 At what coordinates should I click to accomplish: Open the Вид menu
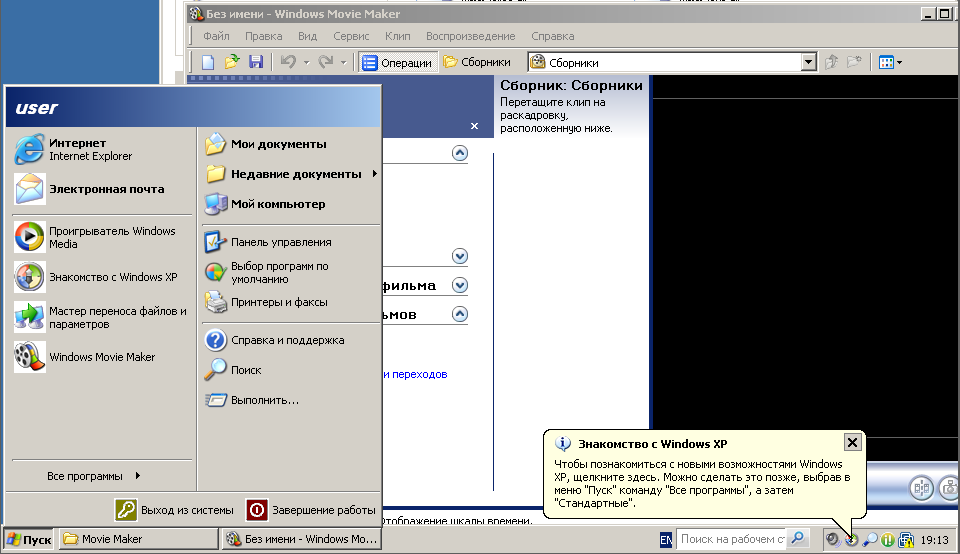307,36
